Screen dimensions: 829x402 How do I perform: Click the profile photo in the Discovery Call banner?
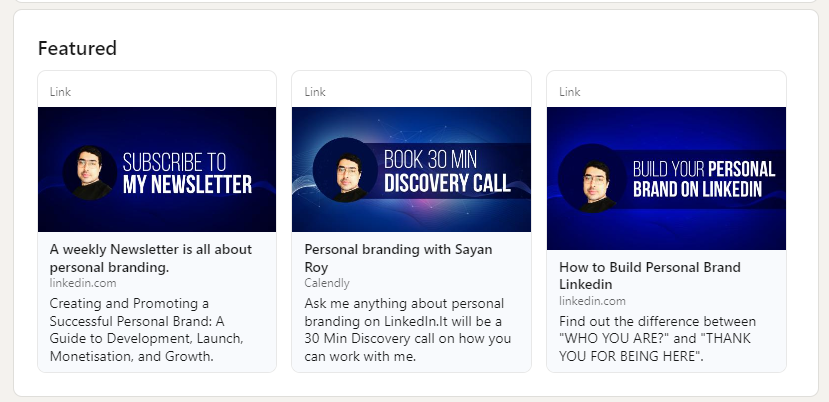(345, 170)
